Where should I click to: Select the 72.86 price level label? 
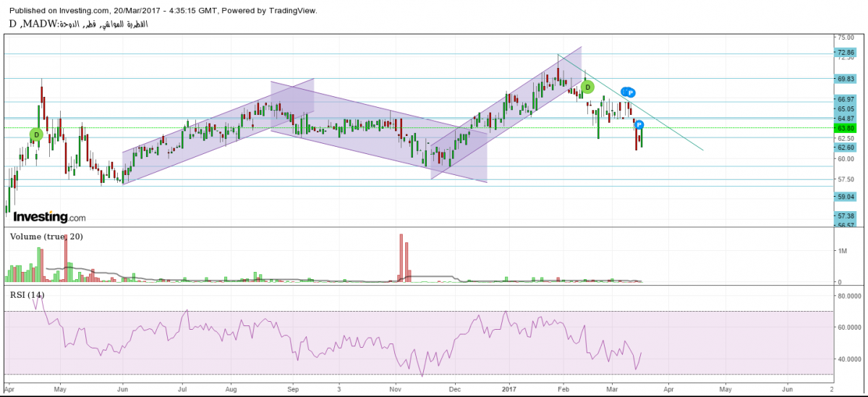pos(846,53)
